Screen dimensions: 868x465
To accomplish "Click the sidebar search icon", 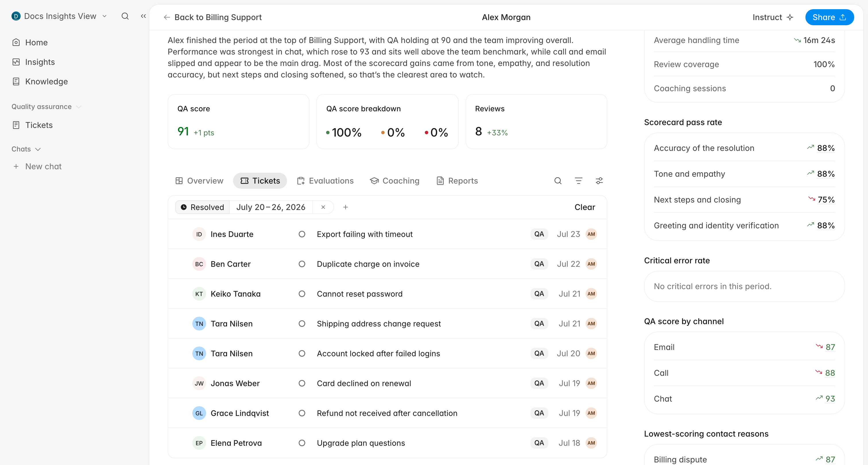I will [x=125, y=16].
